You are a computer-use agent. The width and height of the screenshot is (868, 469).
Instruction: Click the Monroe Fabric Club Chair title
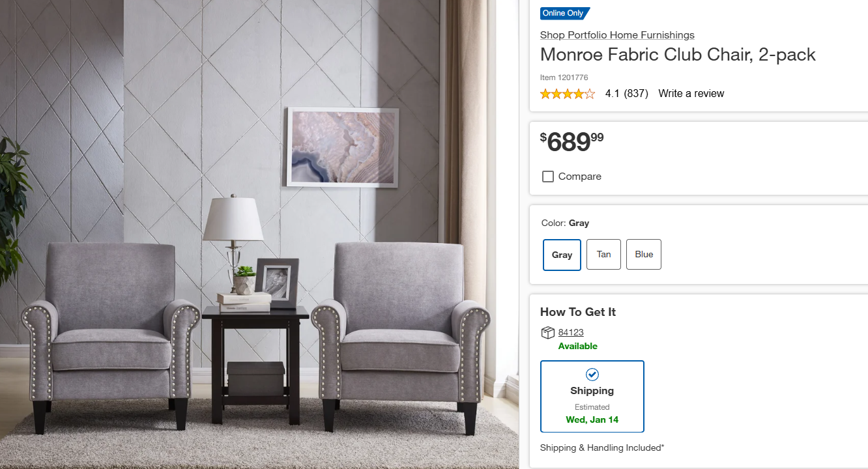coord(678,55)
